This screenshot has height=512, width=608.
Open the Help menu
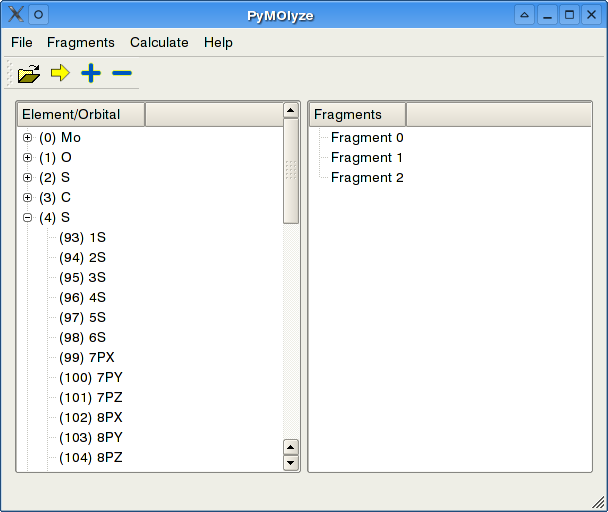(218, 42)
